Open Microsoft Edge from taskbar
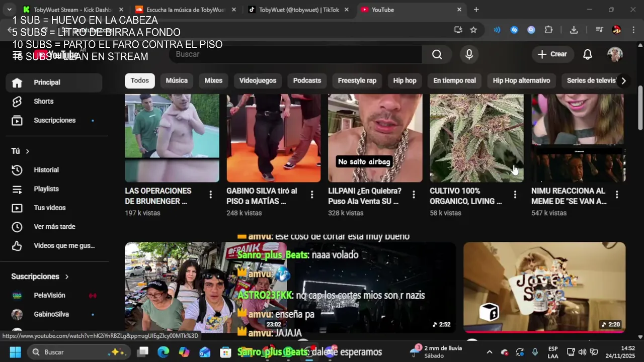Viewport: 644px width, 362px height. coord(163,352)
